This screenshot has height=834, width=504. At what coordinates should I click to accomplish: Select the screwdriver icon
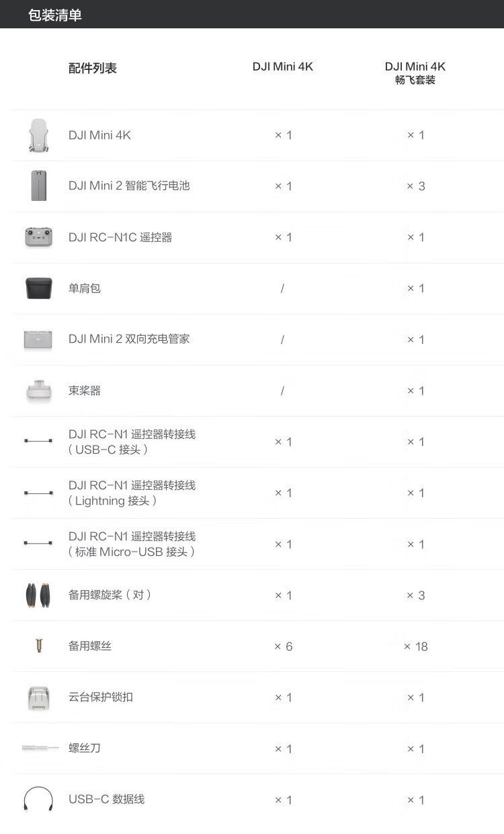[40, 748]
